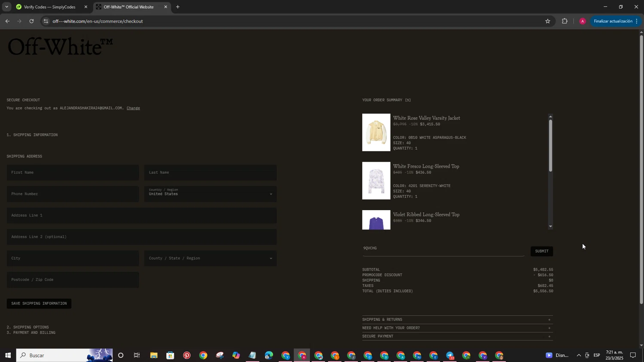The height and width of the screenshot is (362, 644).
Task: Open Microsoft Store from taskbar
Action: tap(170, 355)
